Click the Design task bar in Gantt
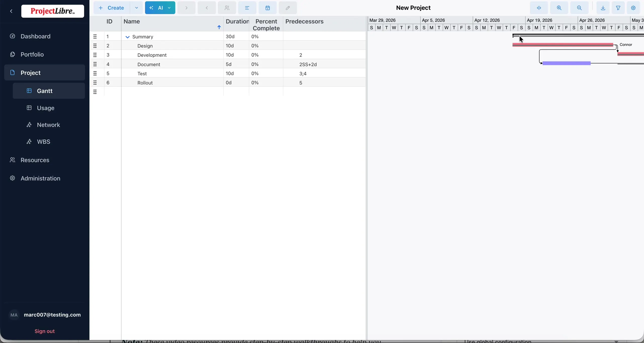644x343 pixels. pos(563,45)
